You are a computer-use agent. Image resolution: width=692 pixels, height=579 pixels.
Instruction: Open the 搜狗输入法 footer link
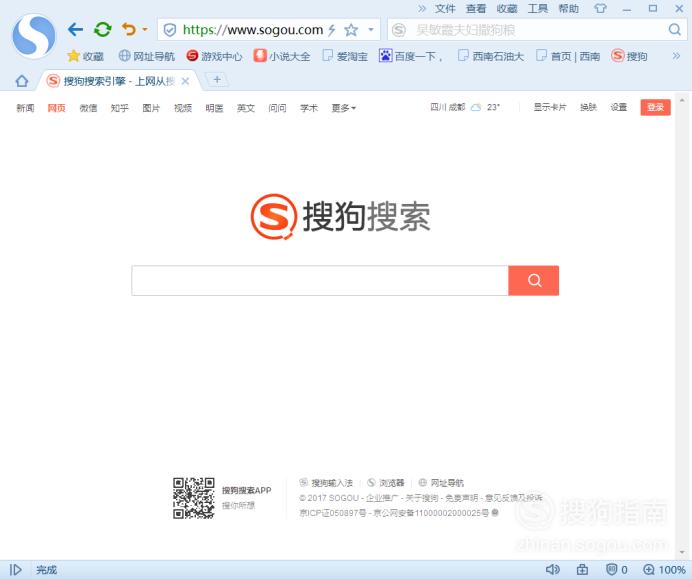[x=326, y=483]
